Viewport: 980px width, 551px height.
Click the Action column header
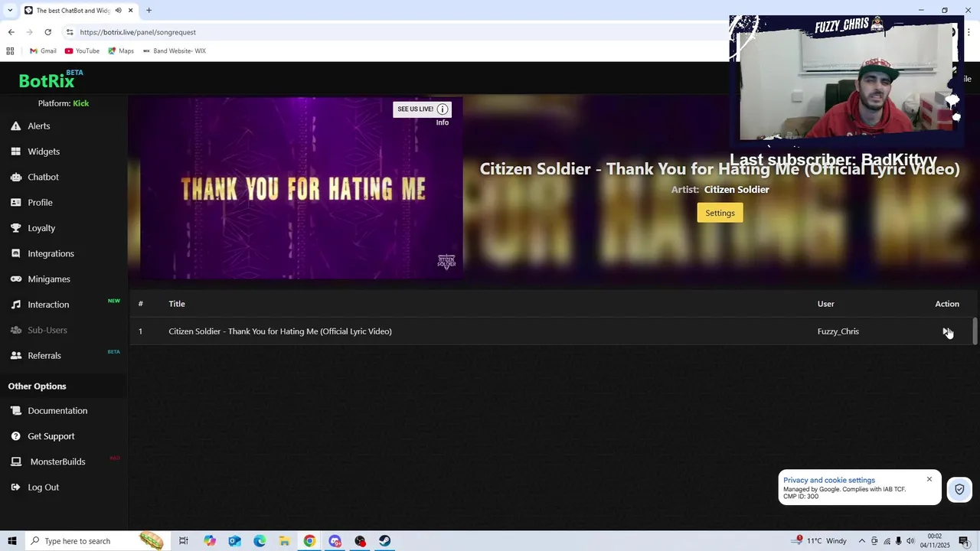pyautogui.click(x=947, y=304)
